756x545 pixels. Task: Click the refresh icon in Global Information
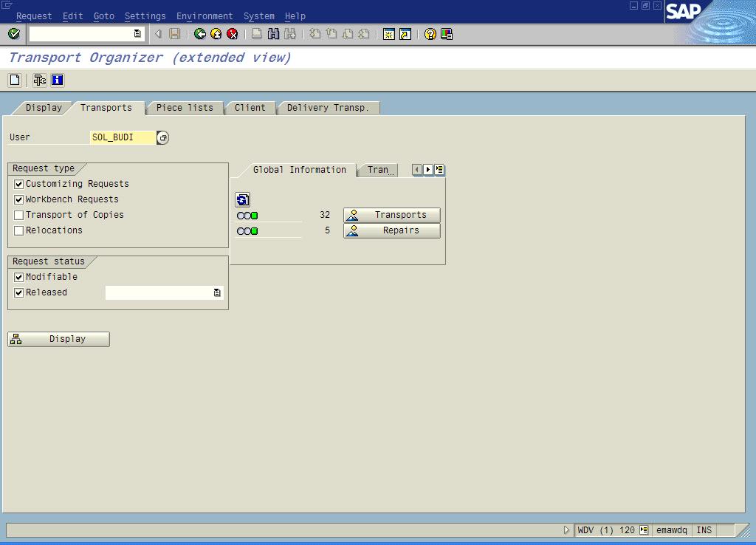pos(242,199)
